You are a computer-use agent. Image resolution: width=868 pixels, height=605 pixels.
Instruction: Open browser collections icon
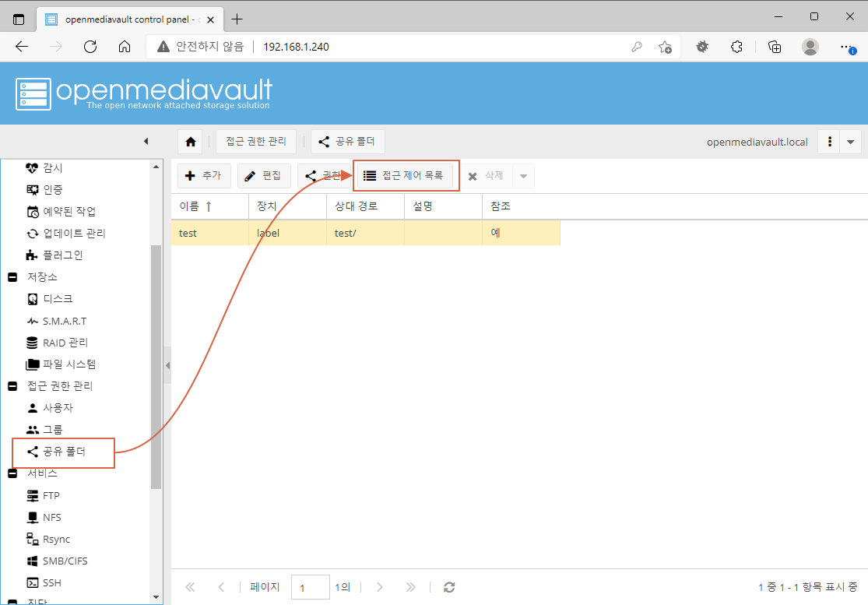[x=775, y=47]
